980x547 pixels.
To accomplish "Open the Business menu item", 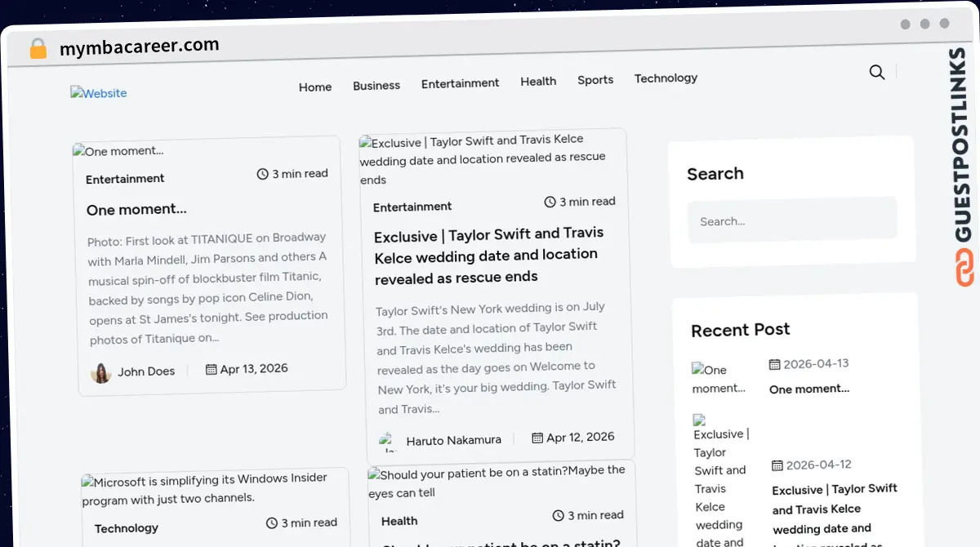I will click(x=376, y=85).
